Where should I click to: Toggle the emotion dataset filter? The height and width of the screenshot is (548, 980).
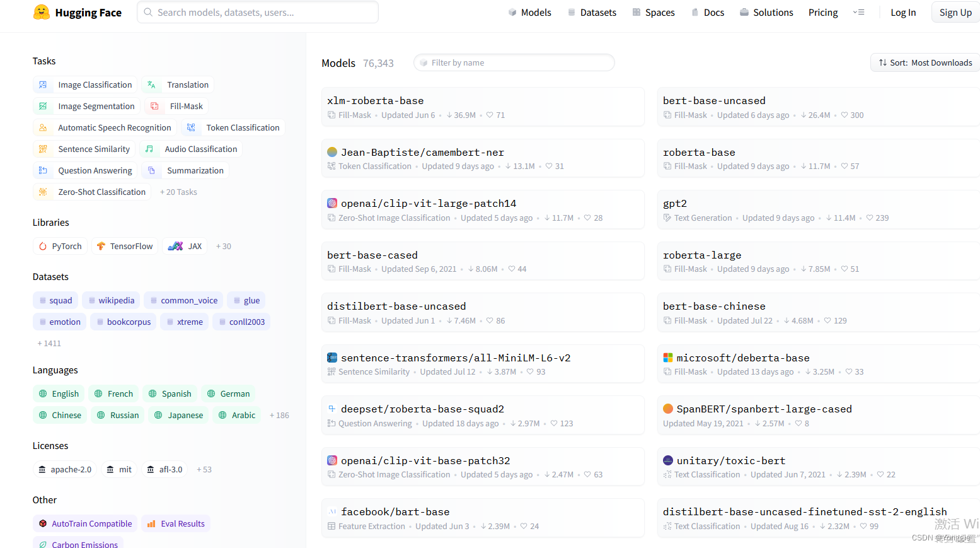pyautogui.click(x=59, y=322)
